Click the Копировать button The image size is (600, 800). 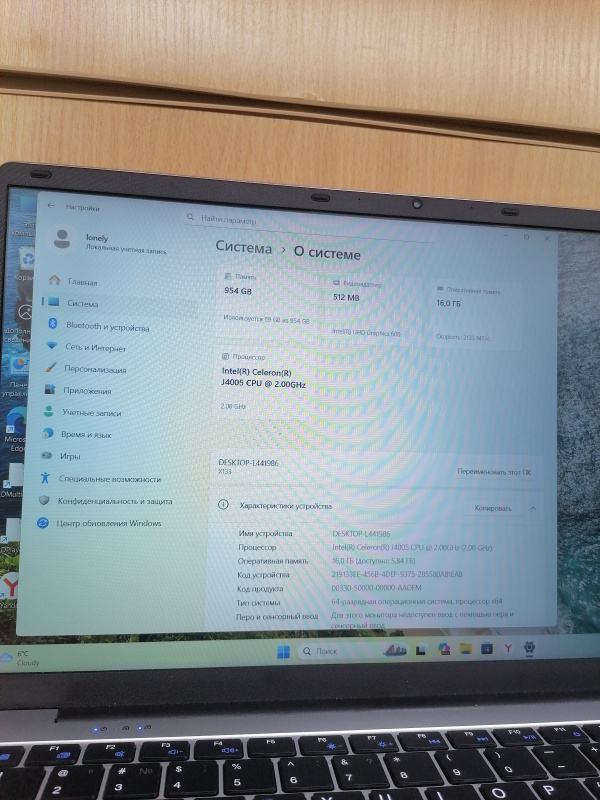(492, 508)
